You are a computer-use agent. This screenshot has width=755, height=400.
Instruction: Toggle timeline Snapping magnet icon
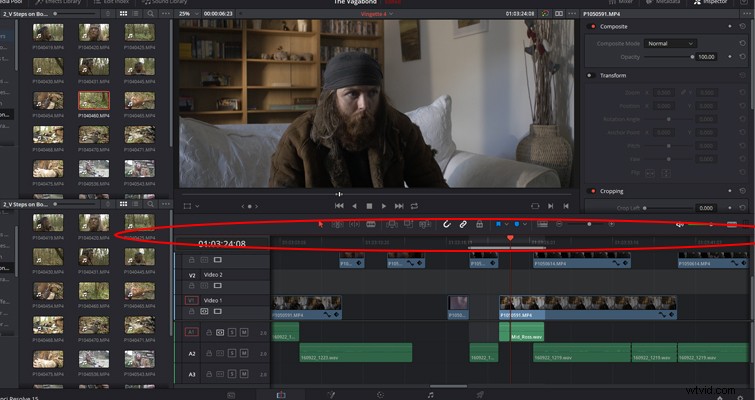click(x=447, y=224)
